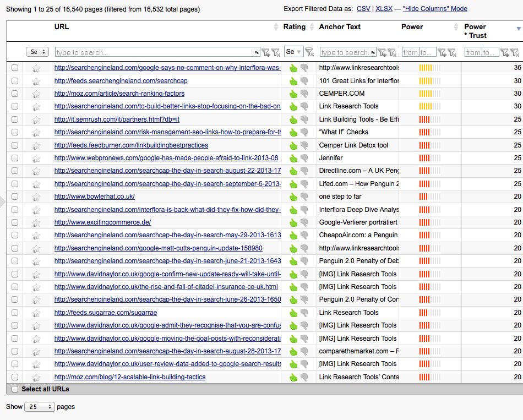Clear the Power * Trust filter icon
The image size is (523, 420).
pyautogui.click(x=515, y=52)
